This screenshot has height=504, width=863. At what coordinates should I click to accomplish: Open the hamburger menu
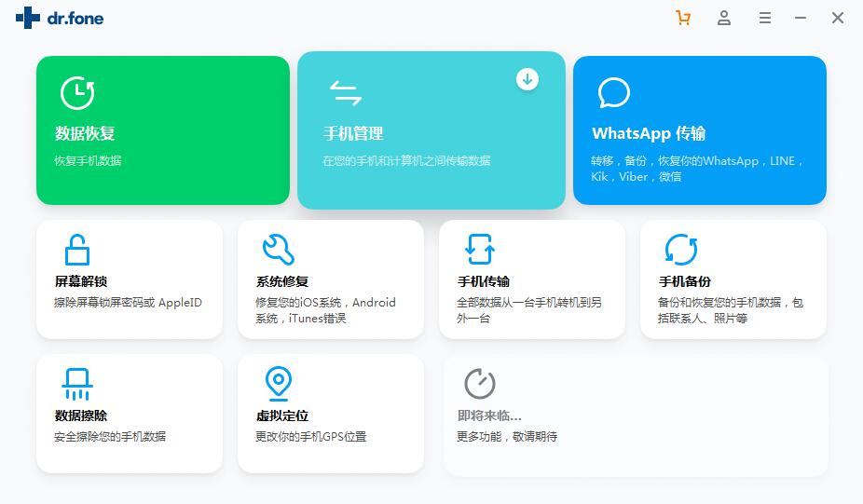click(765, 18)
